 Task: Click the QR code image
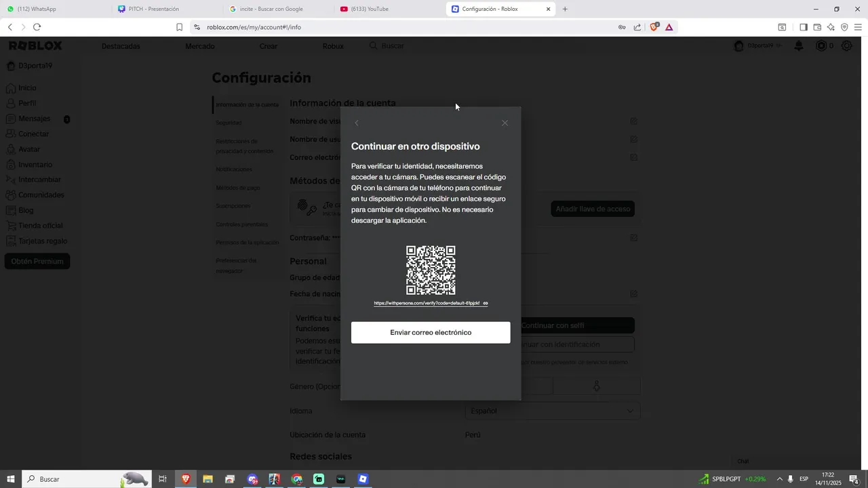coord(431,270)
